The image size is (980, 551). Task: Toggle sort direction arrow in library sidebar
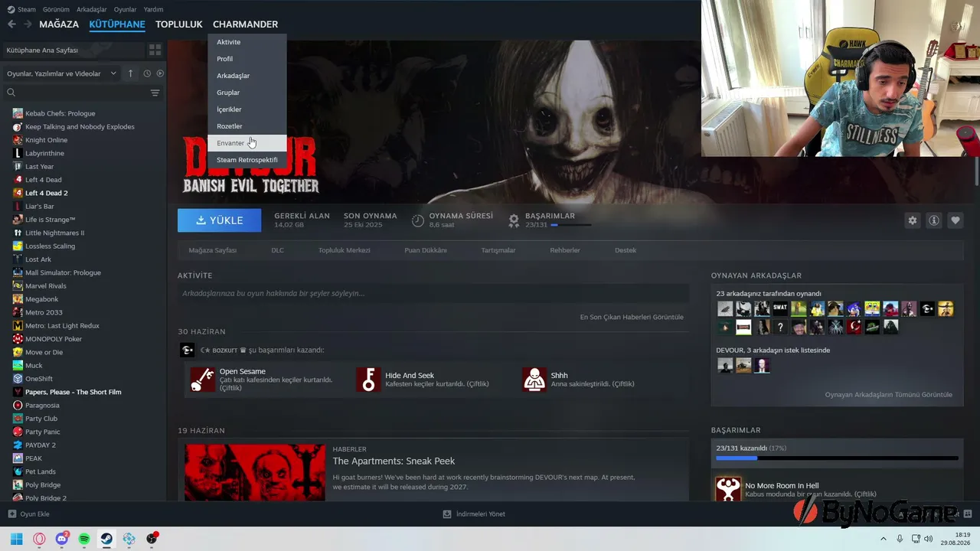tap(130, 73)
